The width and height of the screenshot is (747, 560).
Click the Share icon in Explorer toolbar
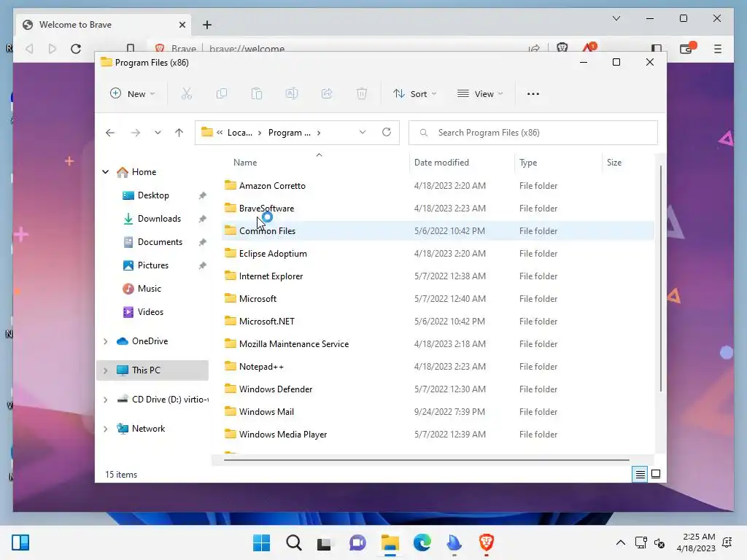click(x=327, y=94)
